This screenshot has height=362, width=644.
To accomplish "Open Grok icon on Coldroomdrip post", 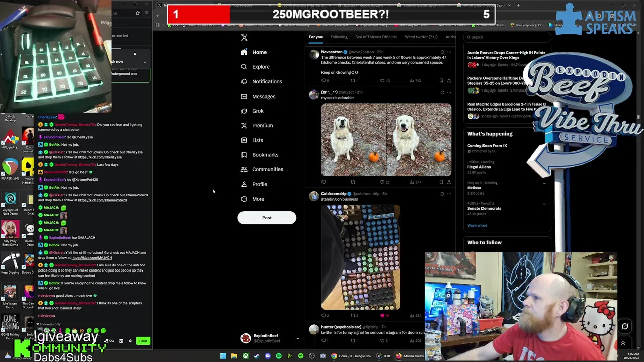I will [442, 194].
